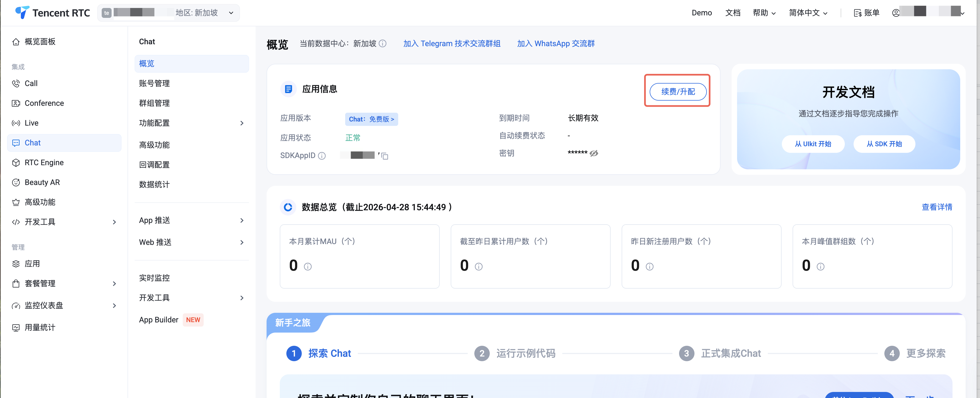Expand the 帮助 menu
This screenshot has width=980, height=398.
tap(764, 13)
